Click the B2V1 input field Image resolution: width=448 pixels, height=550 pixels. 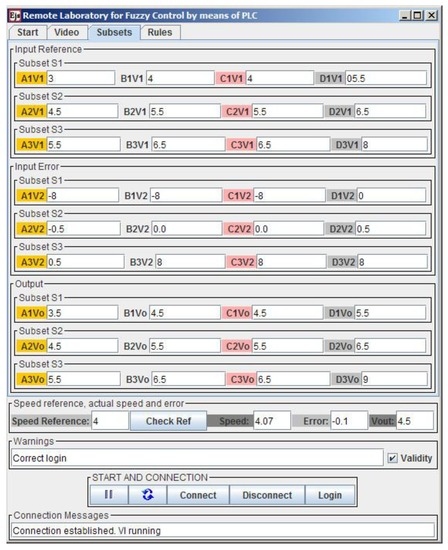pos(185,111)
